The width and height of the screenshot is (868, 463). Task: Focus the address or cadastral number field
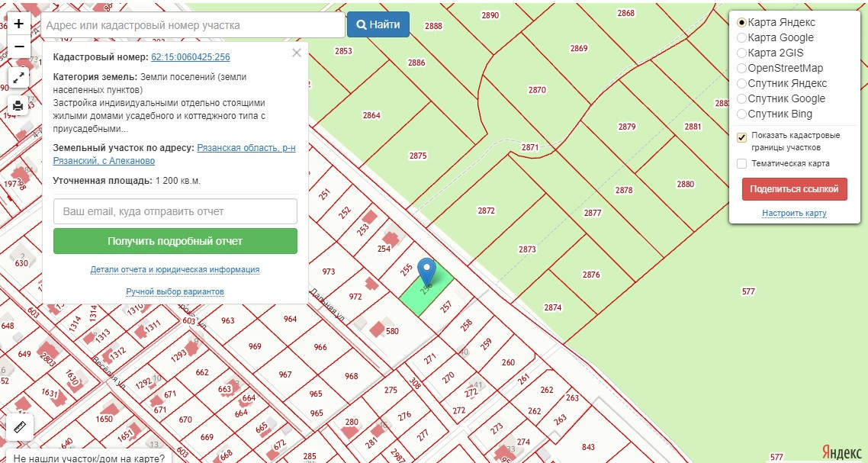pos(193,25)
